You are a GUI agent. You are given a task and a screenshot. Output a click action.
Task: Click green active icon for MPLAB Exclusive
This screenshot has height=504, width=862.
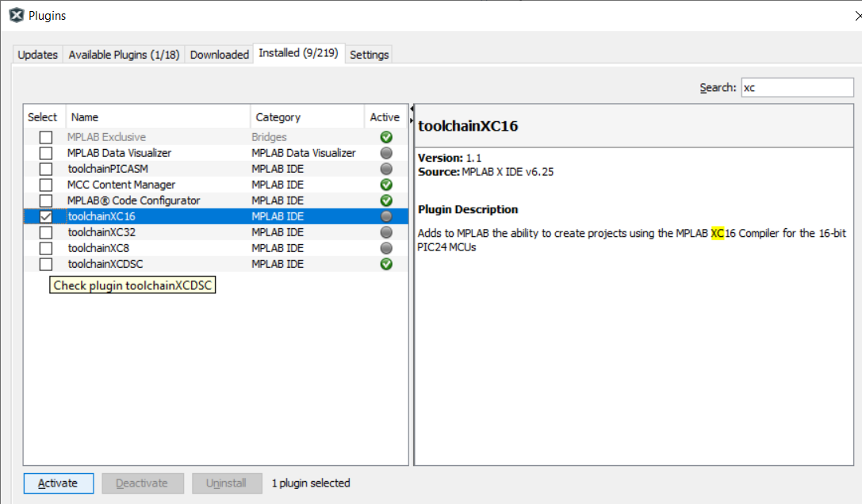[x=386, y=137]
